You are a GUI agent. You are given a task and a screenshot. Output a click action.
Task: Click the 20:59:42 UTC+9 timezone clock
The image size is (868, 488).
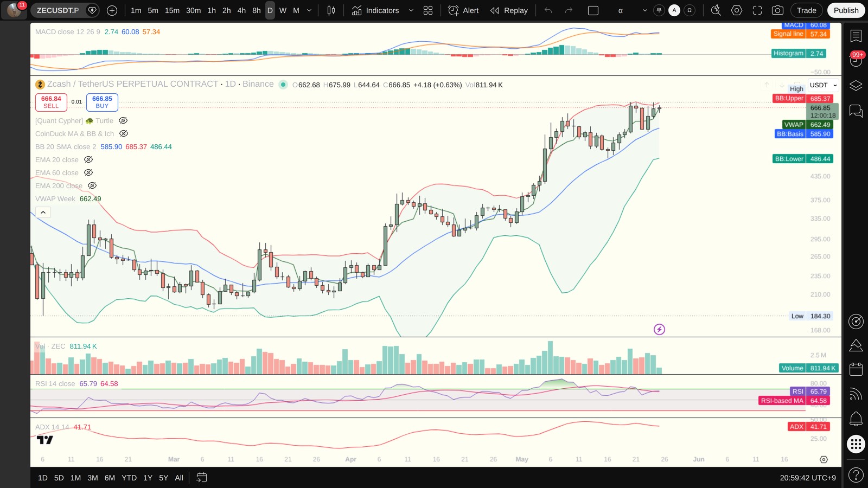coord(808,478)
